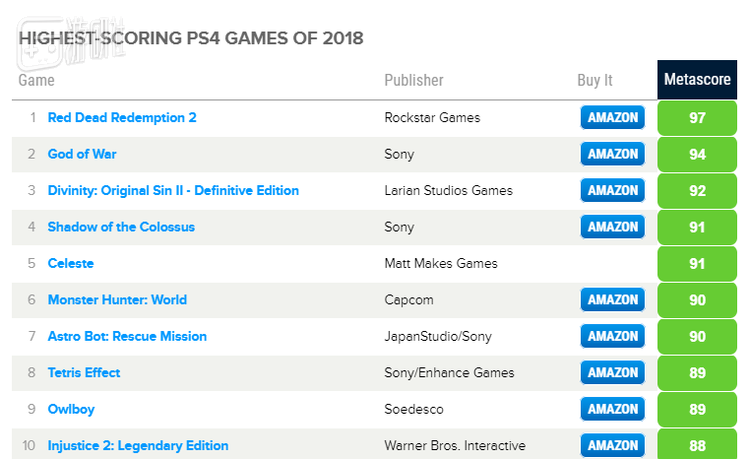Click Amazon button for Red Dead Redemption 2
This screenshot has height=459, width=750.
(613, 118)
